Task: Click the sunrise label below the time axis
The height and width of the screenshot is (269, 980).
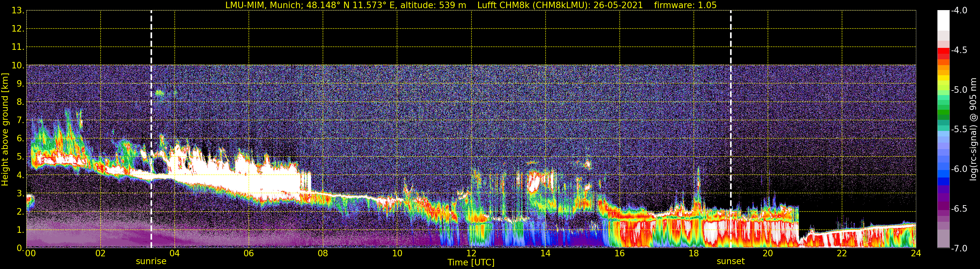Action: tap(151, 262)
